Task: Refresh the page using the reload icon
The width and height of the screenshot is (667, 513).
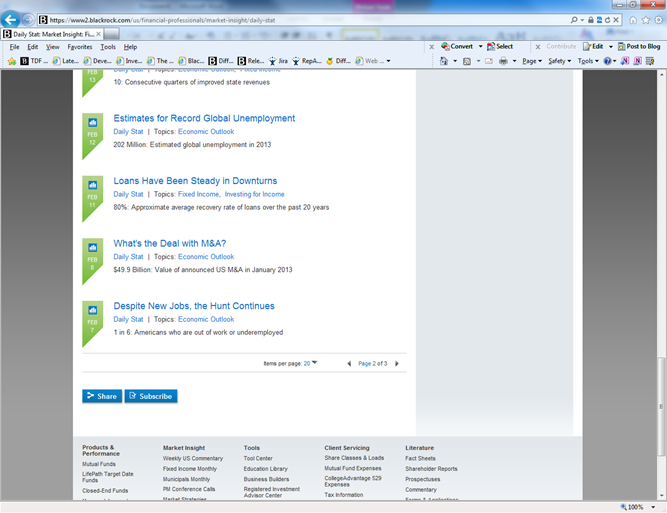Action: (607, 20)
